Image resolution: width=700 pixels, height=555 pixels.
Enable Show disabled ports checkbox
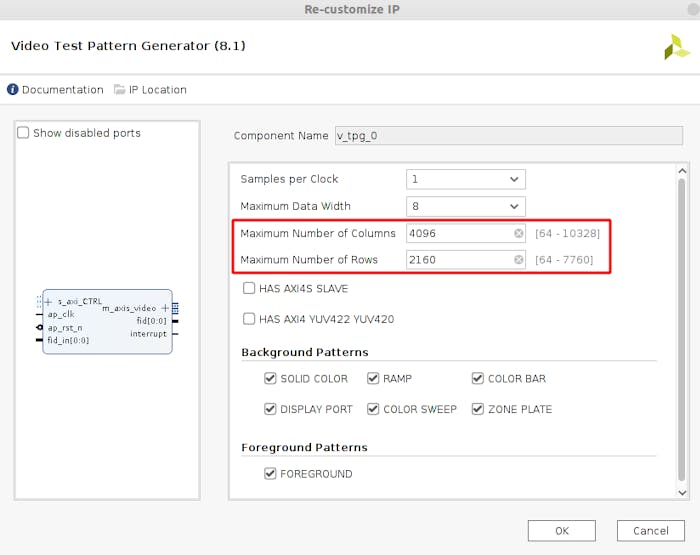point(24,133)
